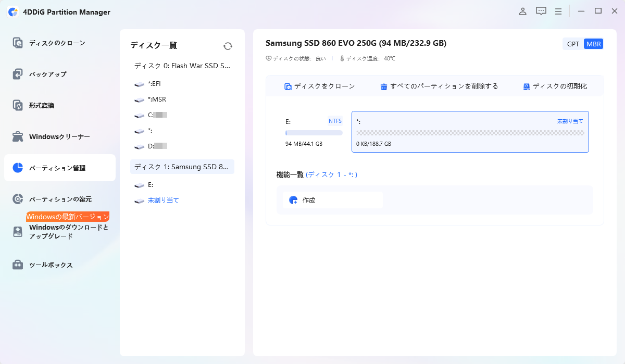The height and width of the screenshot is (364, 625).
Task: Click 作成 to create partition
Action: click(x=332, y=200)
